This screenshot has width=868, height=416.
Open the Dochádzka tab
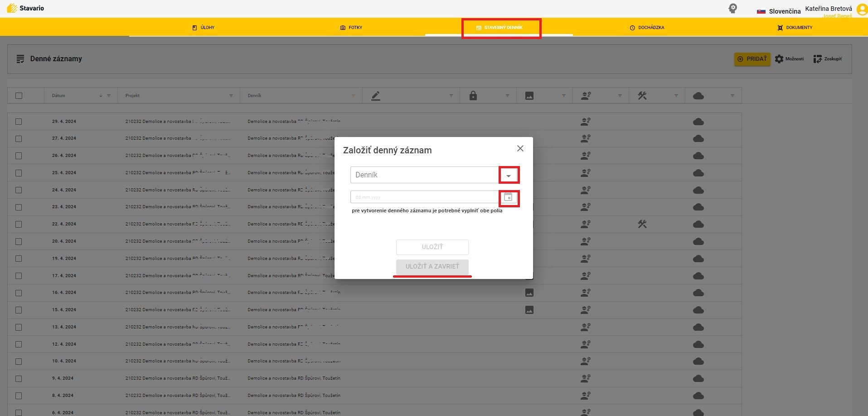647,28
